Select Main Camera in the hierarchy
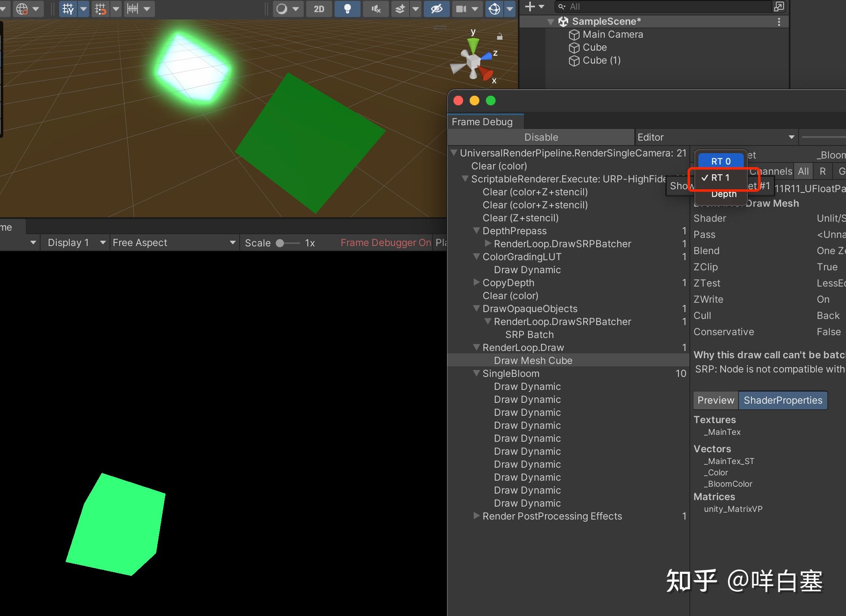846x616 pixels. click(612, 34)
